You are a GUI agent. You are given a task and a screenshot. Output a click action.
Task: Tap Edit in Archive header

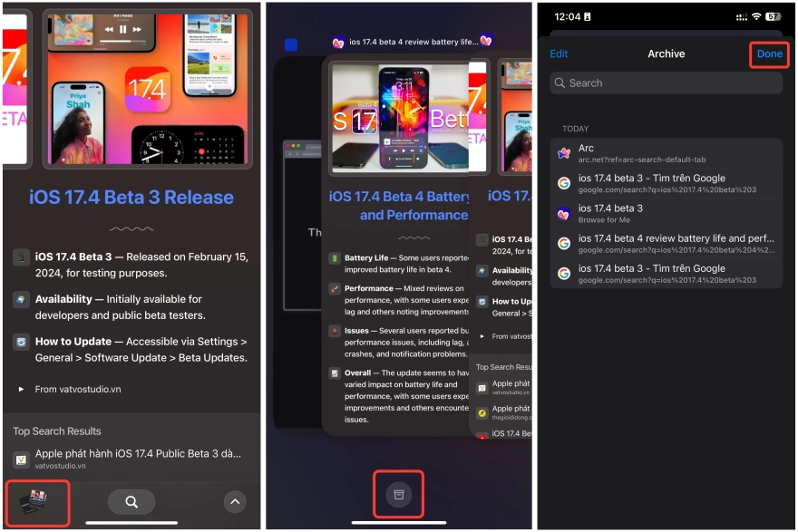click(559, 54)
